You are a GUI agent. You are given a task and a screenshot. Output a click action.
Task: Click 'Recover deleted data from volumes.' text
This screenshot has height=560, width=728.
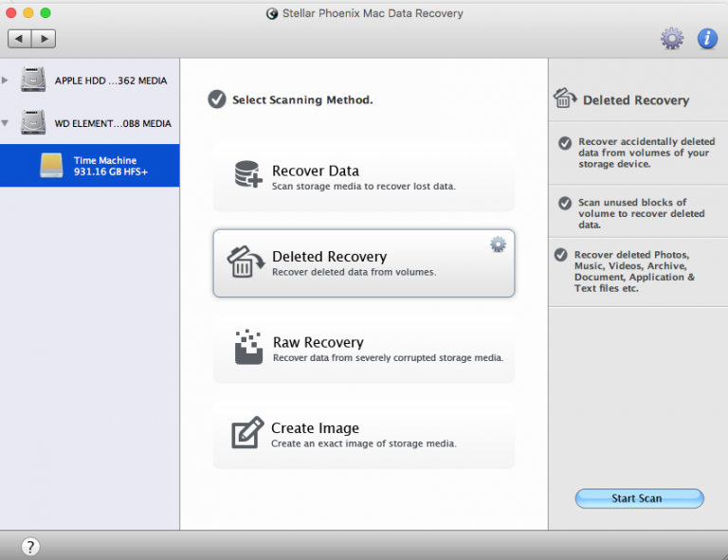(355, 272)
